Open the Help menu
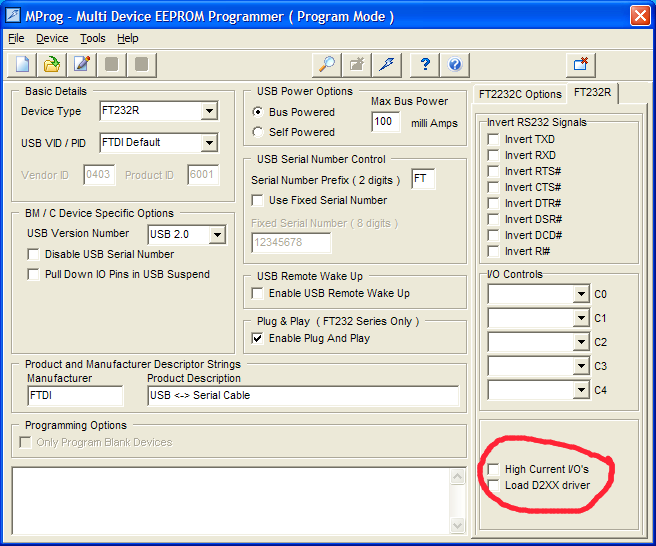656x546 pixels. pyautogui.click(x=128, y=38)
